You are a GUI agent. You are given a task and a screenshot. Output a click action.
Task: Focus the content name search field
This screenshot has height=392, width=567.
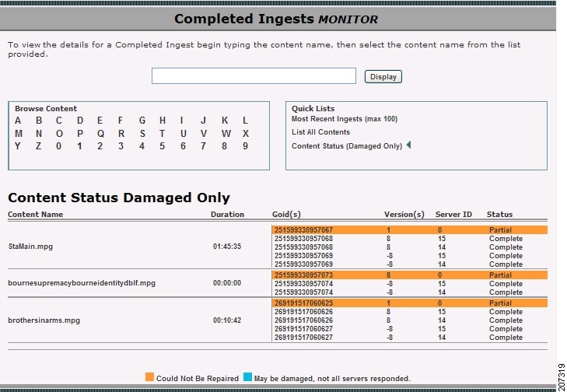pyautogui.click(x=254, y=75)
